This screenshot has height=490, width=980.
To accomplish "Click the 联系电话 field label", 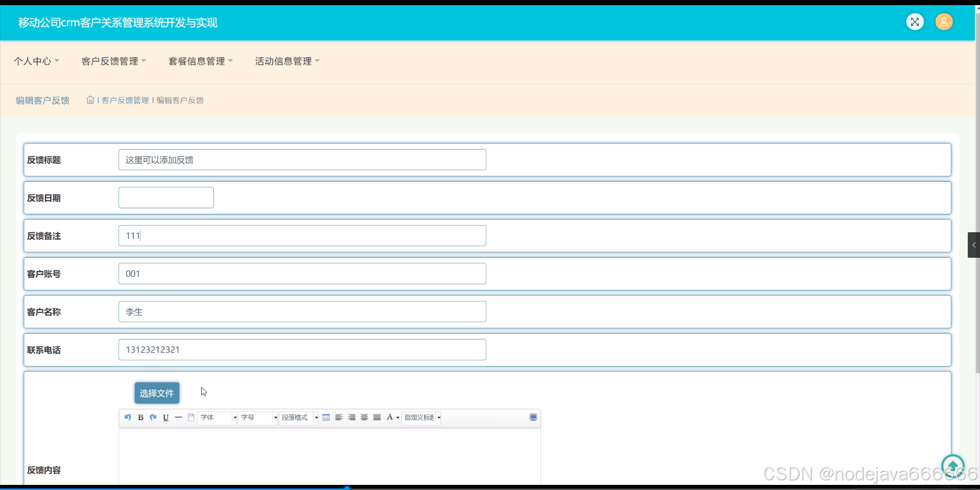I will [x=44, y=350].
